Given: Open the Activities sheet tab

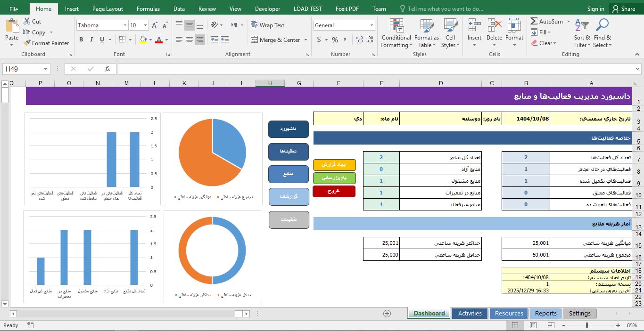Looking at the screenshot, I should [x=469, y=313].
